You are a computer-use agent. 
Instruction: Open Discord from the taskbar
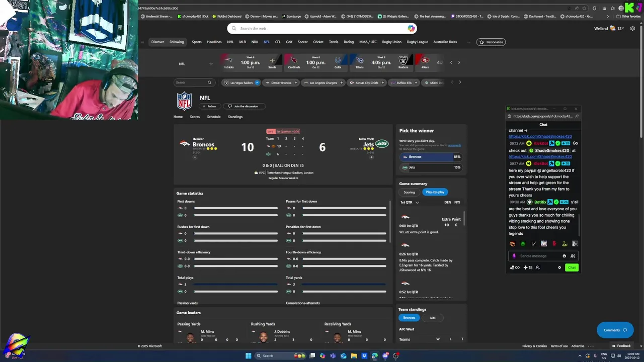[385, 356]
